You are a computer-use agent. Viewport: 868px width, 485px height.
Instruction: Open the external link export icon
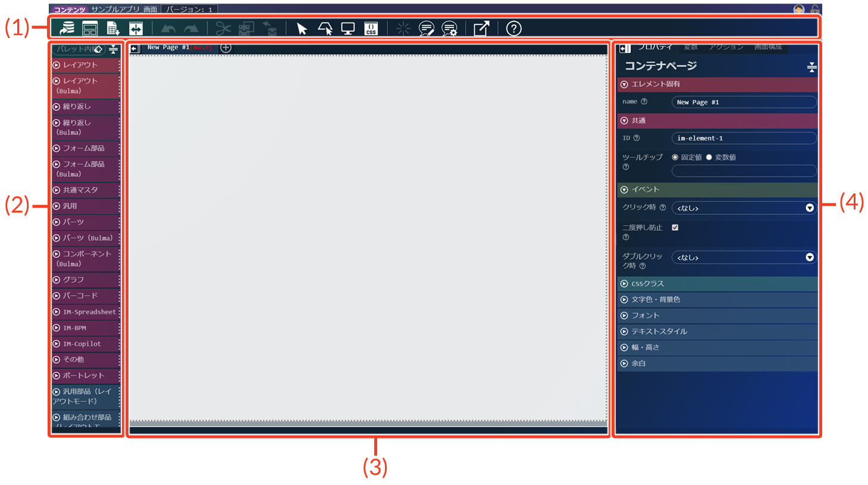tap(481, 29)
